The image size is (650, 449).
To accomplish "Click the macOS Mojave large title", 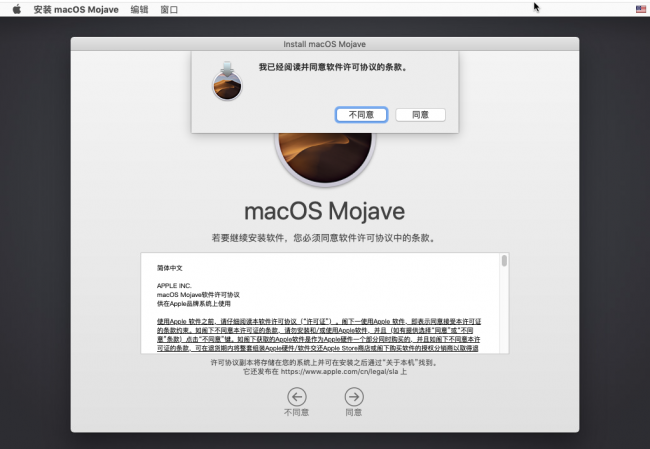I will (325, 211).
